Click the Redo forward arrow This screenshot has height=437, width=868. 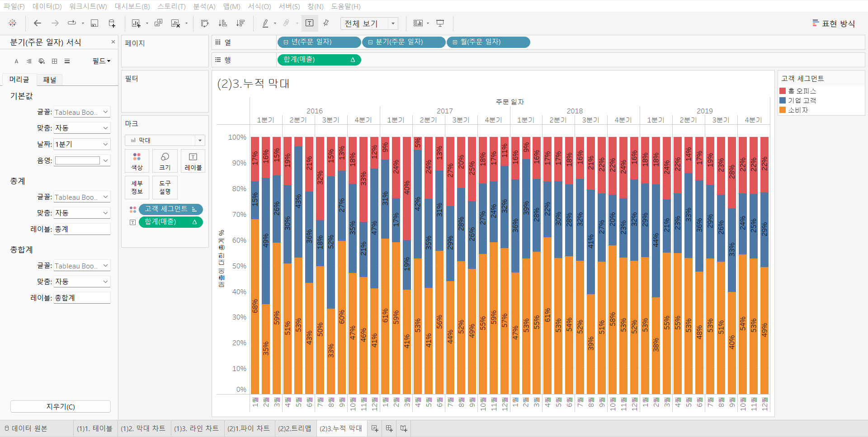coord(55,23)
